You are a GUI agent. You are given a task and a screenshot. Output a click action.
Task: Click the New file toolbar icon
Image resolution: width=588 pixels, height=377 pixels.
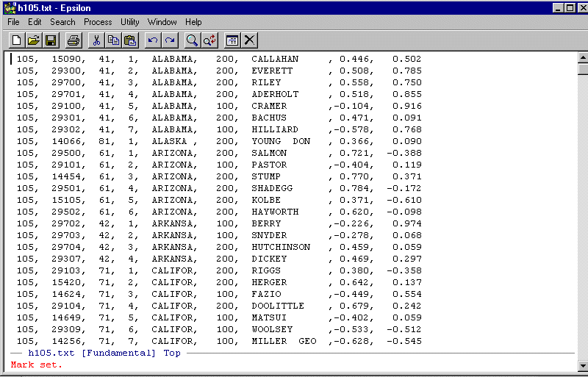(x=15, y=40)
